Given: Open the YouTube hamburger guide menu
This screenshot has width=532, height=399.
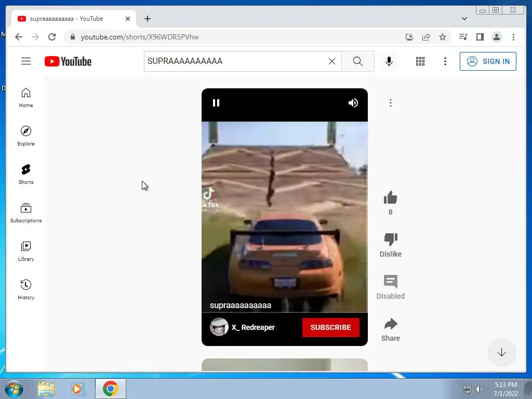Looking at the screenshot, I should (26, 61).
